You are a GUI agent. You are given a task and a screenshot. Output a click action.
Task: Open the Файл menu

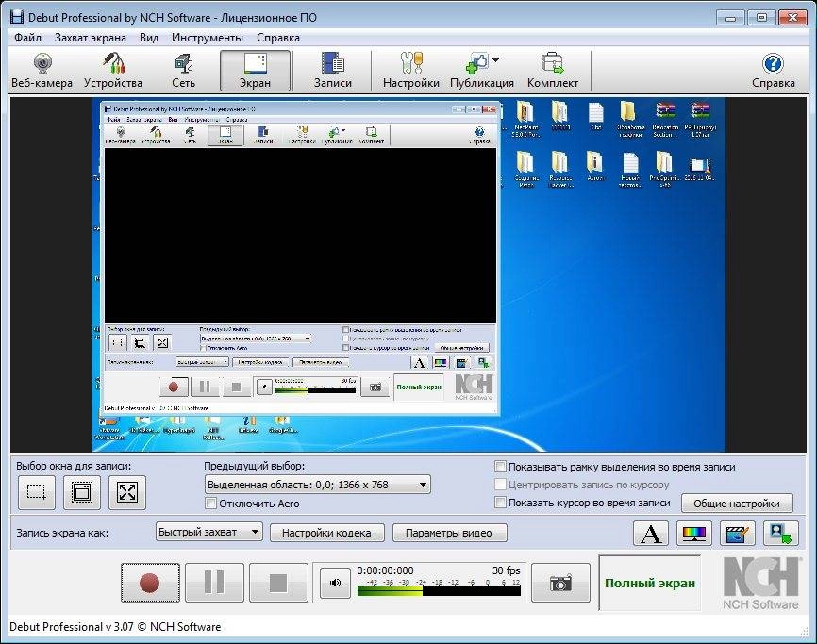27,38
